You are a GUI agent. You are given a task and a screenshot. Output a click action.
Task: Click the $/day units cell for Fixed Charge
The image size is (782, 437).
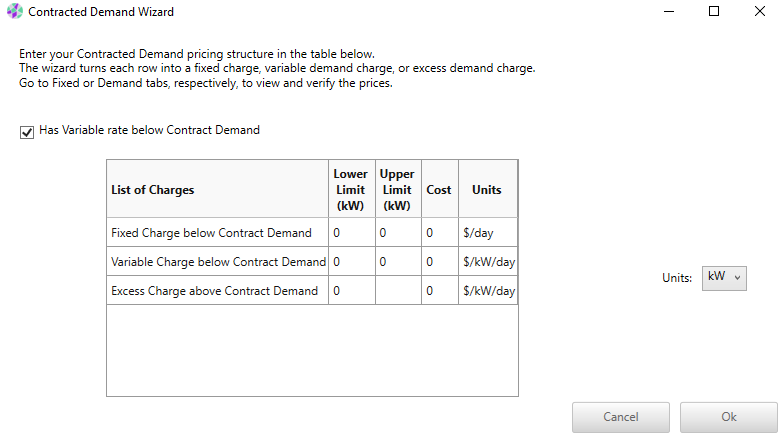coord(488,233)
